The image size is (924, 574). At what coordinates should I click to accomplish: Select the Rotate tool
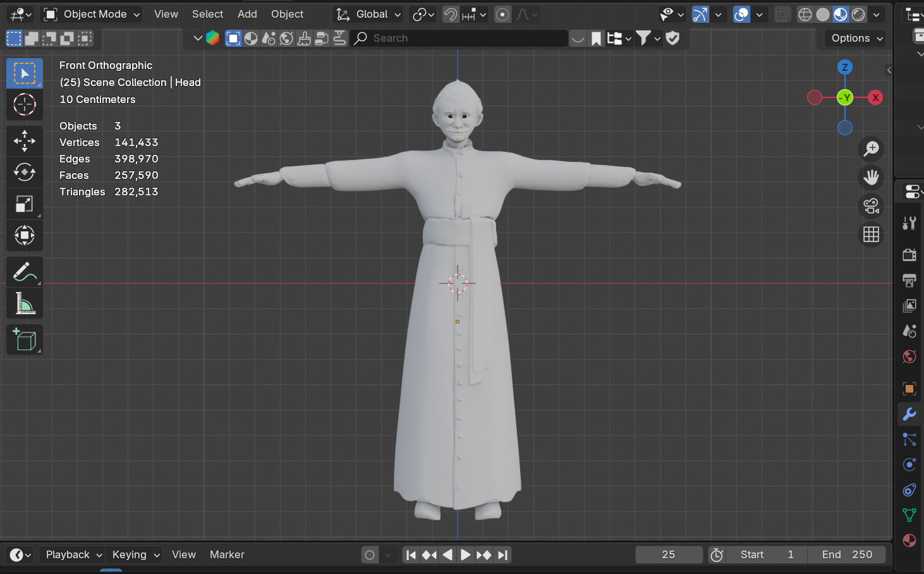point(24,172)
